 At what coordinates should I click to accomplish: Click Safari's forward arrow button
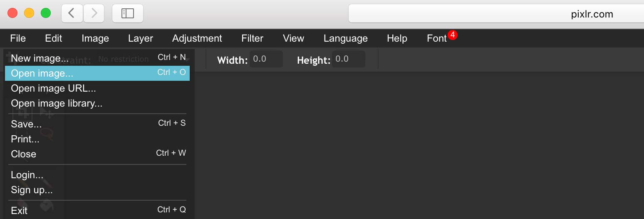pyautogui.click(x=94, y=13)
